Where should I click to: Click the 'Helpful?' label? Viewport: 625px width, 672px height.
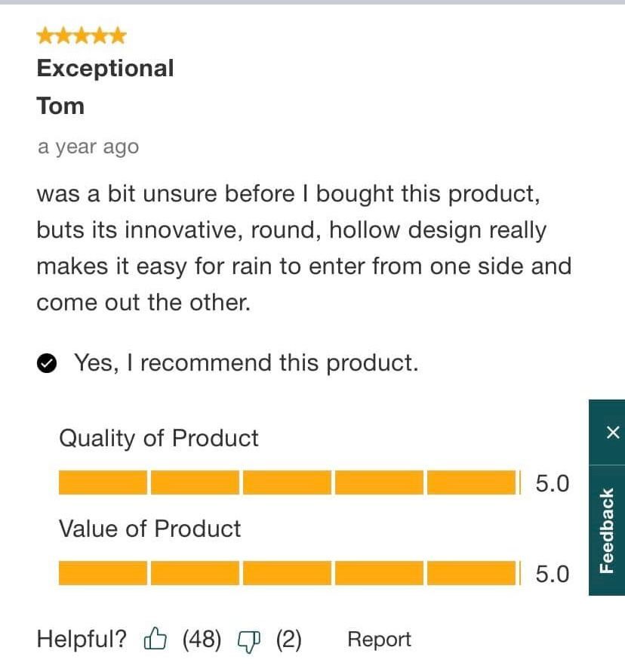tap(82, 640)
